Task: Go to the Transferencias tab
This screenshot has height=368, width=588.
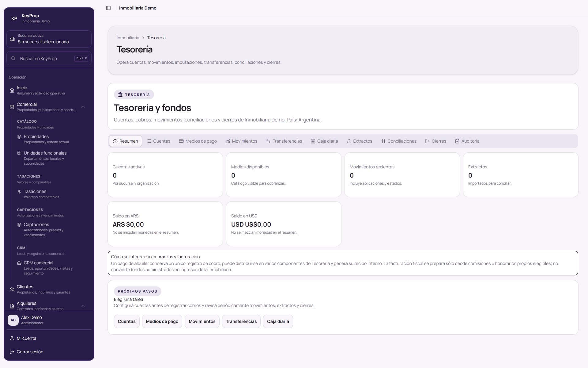Action: pyautogui.click(x=284, y=141)
